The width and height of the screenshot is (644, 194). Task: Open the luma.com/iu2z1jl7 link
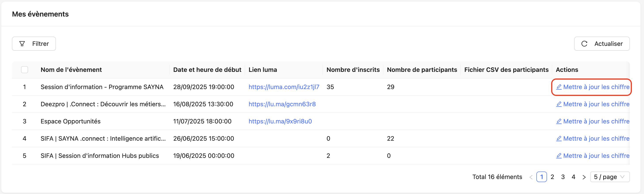tap(284, 87)
